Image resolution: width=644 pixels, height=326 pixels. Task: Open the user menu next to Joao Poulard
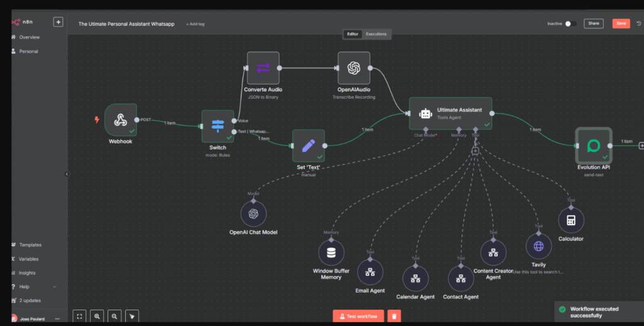[x=57, y=319]
